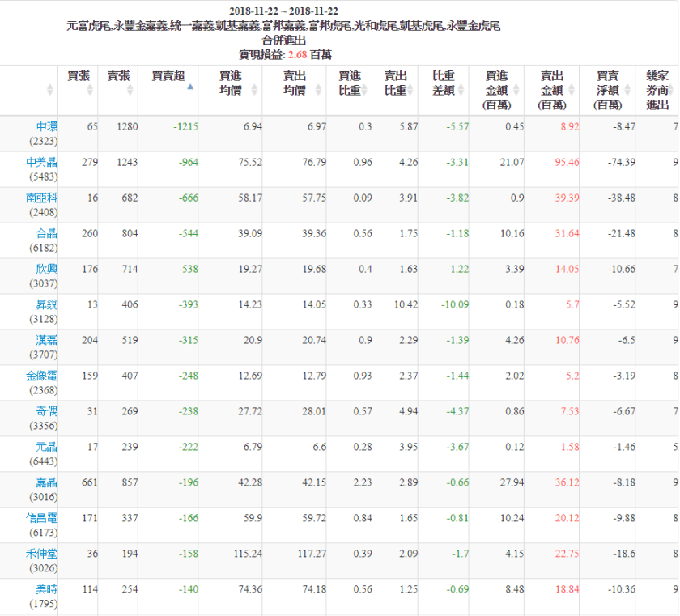
Task: Sort by 幾家券商進出 column header
Action: [x=657, y=89]
